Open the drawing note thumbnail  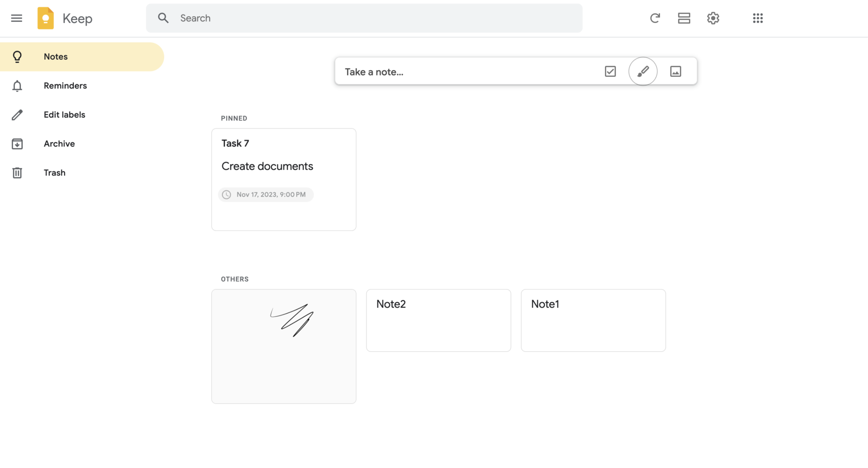pos(283,346)
